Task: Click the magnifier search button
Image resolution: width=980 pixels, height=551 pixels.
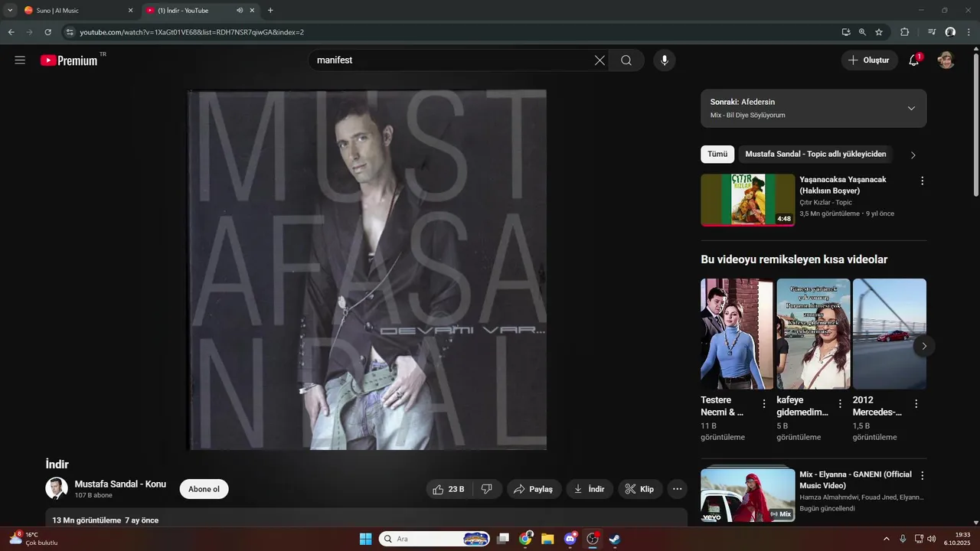Action: [x=626, y=60]
